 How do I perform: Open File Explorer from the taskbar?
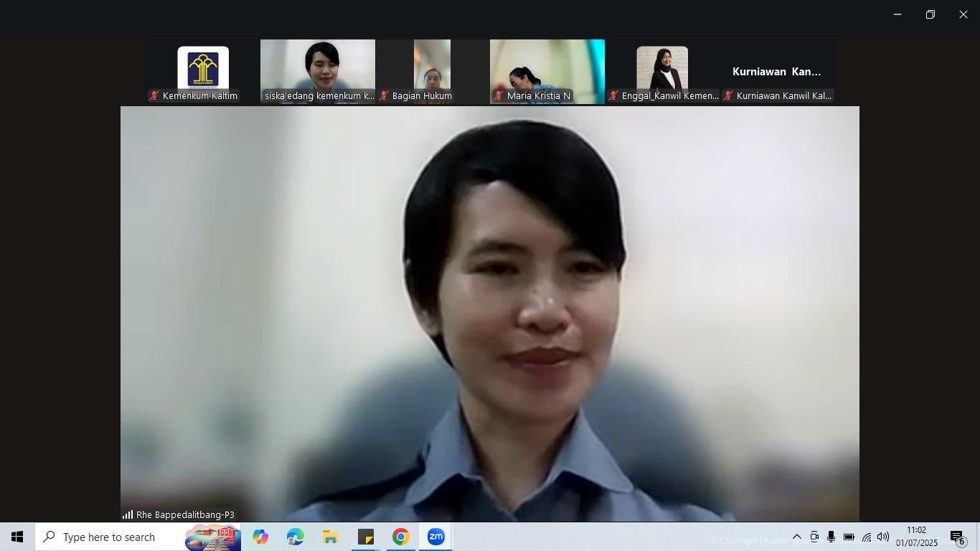click(330, 537)
